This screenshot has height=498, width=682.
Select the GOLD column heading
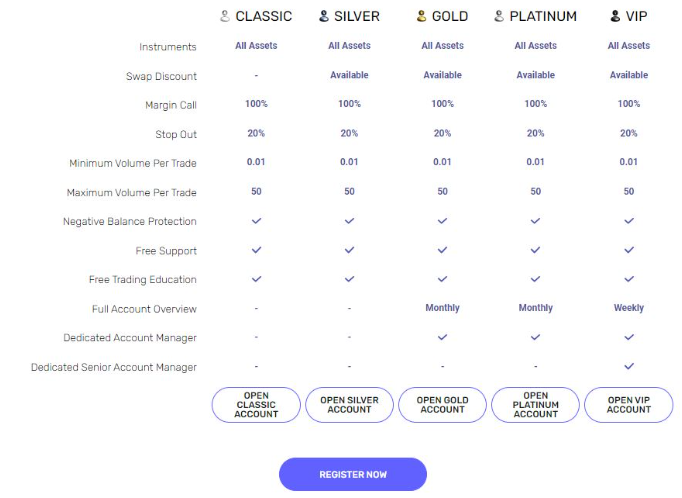[450, 17]
